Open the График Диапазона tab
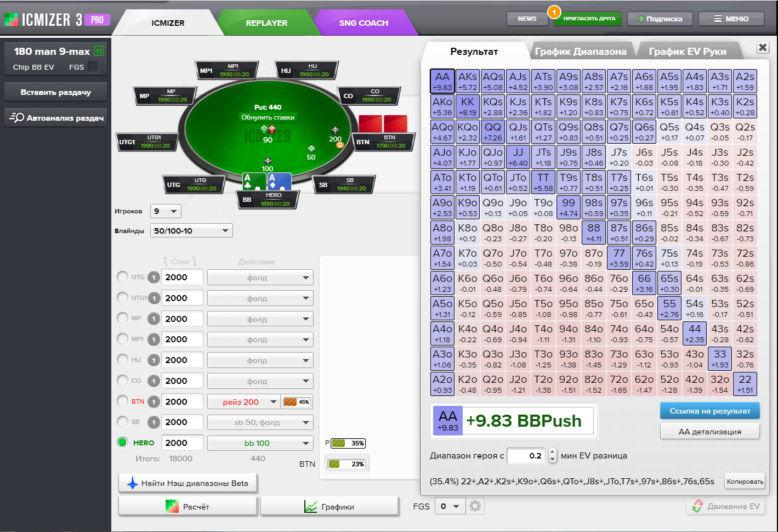Image resolution: width=778 pixels, height=532 pixels. [x=581, y=52]
